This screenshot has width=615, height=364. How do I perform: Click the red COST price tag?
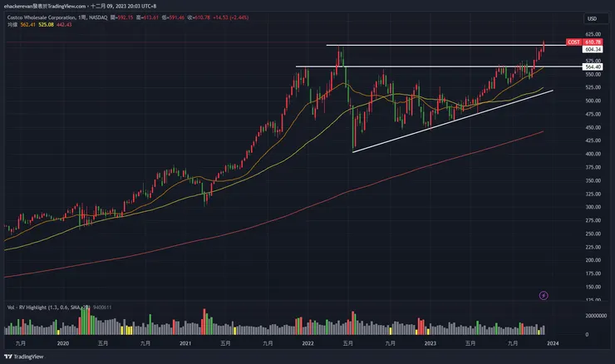coord(573,42)
